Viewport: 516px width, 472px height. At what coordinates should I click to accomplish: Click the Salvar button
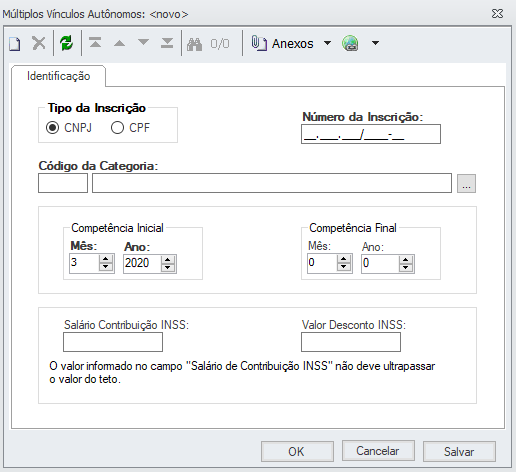pyautogui.click(x=459, y=452)
